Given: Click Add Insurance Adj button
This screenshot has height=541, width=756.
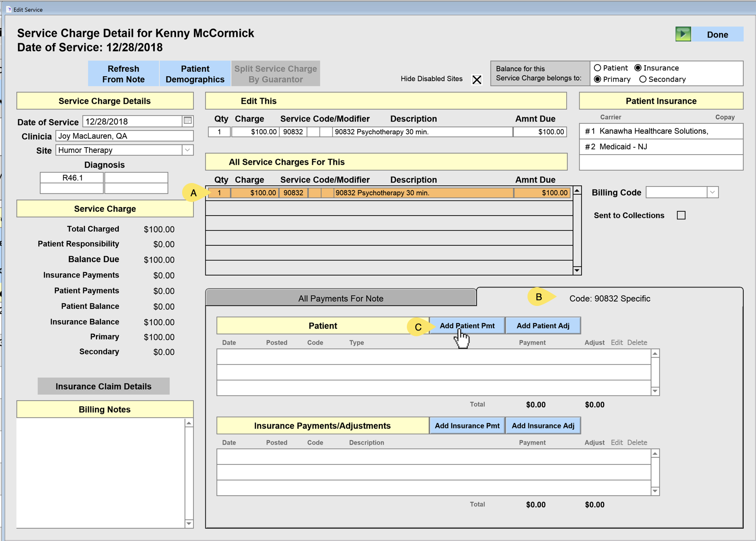Looking at the screenshot, I should tap(543, 426).
